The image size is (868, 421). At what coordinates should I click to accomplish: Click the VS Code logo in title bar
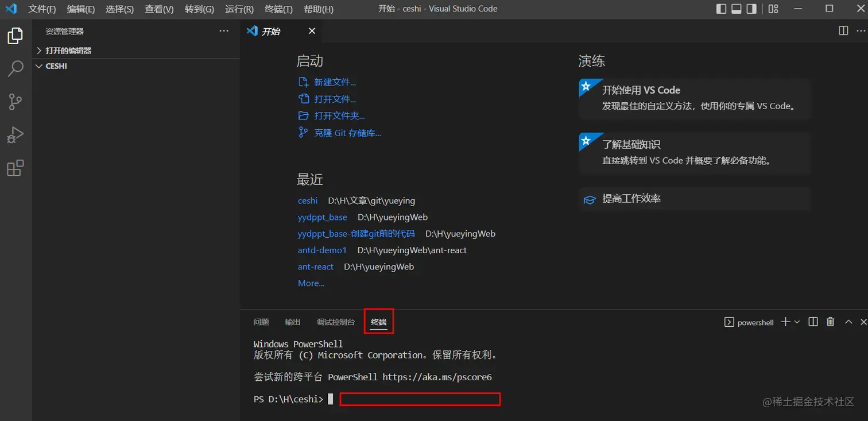pos(11,9)
